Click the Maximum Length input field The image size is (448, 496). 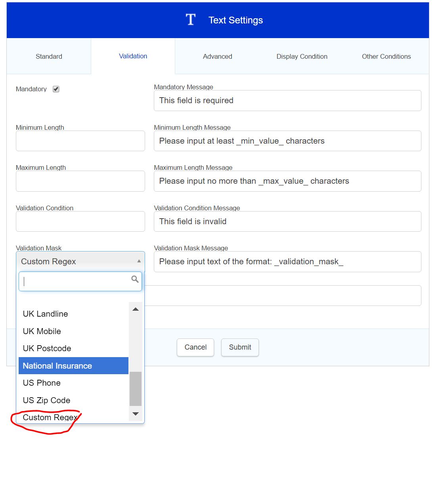point(80,181)
